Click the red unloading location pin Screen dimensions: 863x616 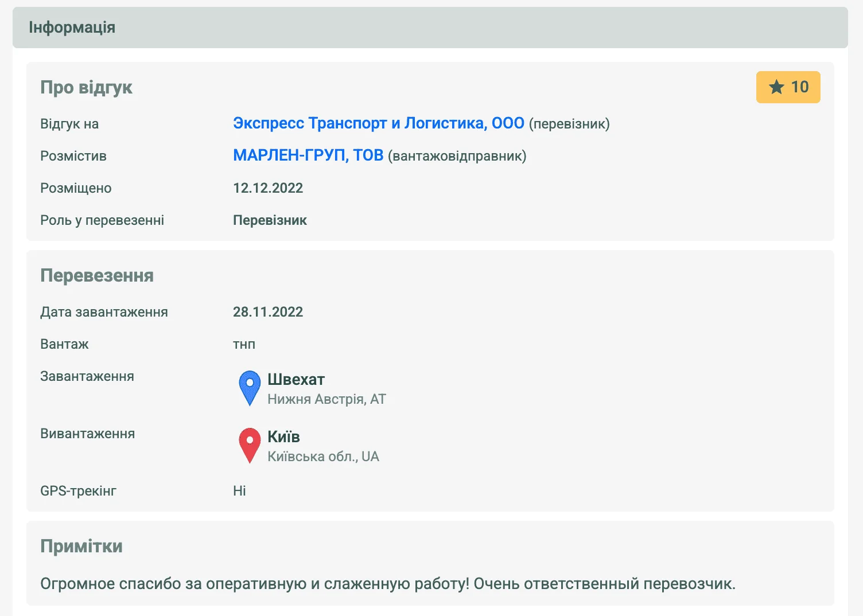click(250, 445)
